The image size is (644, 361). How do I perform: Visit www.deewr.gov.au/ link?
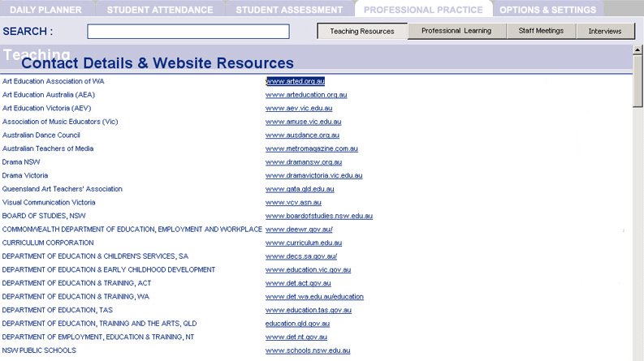pos(299,230)
